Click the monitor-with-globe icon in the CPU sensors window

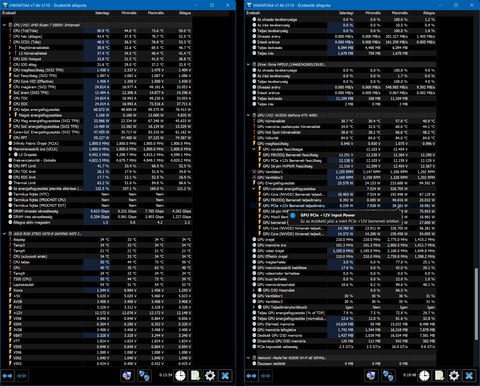point(127,376)
